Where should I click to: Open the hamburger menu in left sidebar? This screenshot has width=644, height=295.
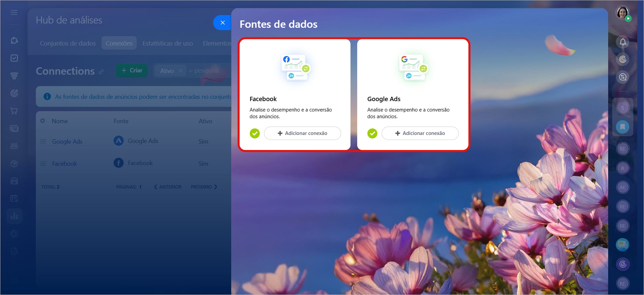coord(14,12)
